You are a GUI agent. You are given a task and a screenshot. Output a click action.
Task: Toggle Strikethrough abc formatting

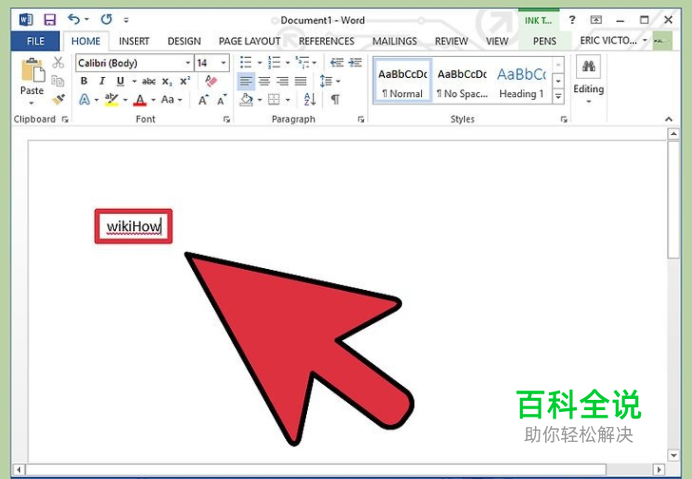149,81
